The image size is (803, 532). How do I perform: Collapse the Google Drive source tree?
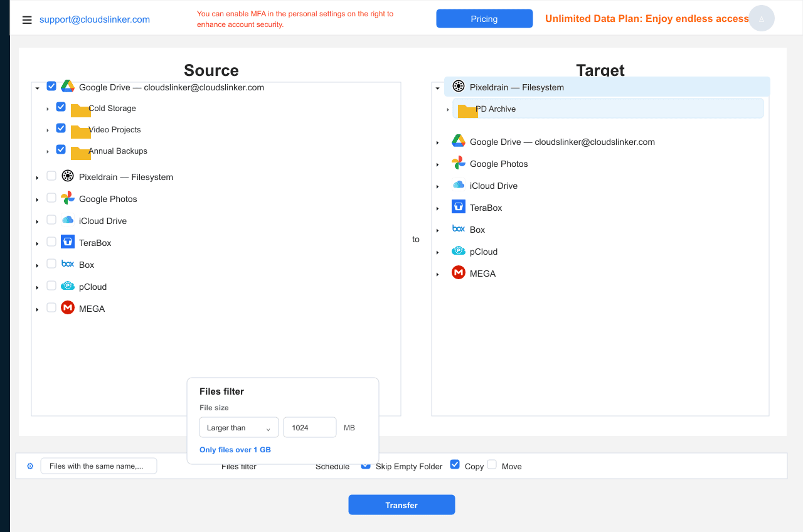[38, 88]
